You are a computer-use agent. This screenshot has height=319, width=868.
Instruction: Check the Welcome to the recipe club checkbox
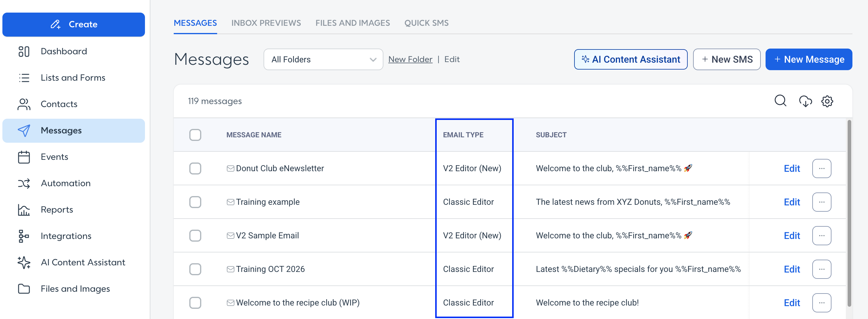pyautogui.click(x=195, y=303)
